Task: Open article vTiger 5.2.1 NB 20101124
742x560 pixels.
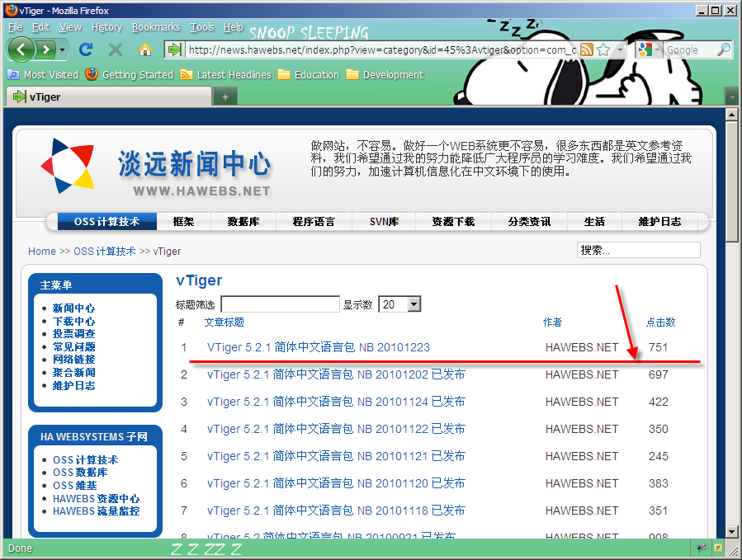Action: [x=336, y=402]
